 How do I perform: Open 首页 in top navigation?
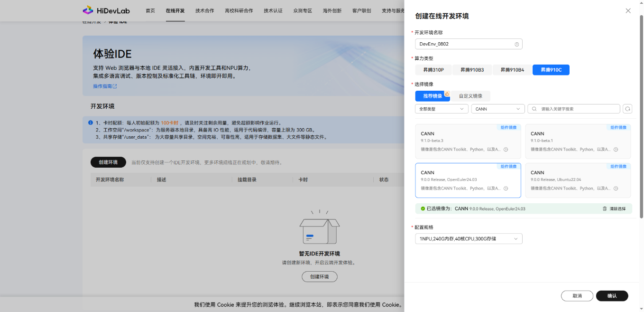point(150,10)
